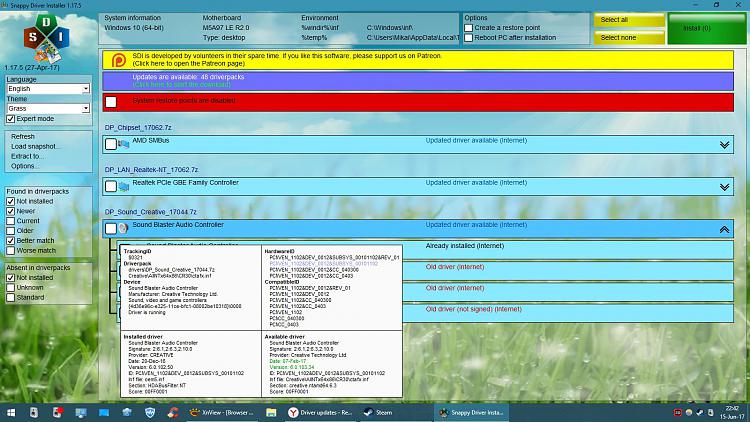The height and width of the screenshot is (422, 750).
Task: Uncheck Not installed under Found in driverpacks
Action: click(11, 201)
